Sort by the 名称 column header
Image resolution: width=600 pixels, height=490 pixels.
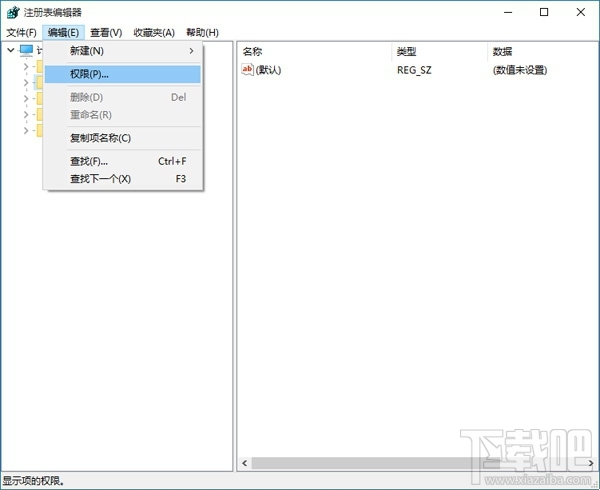coord(315,52)
